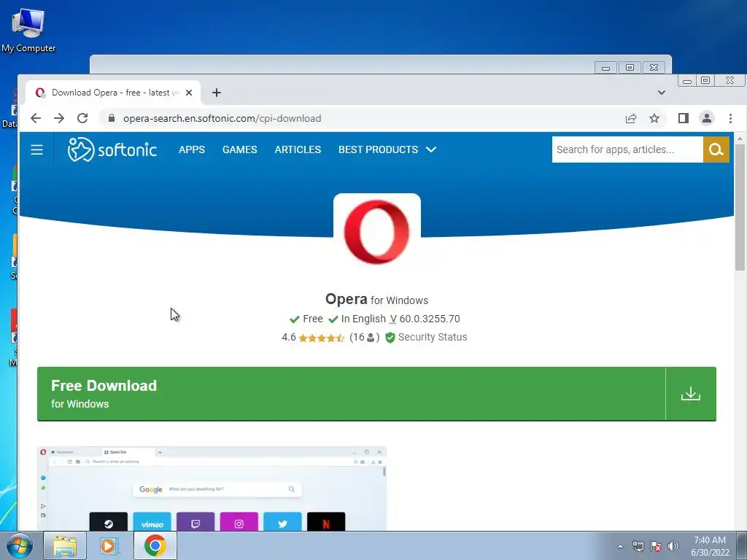Open Softonic hamburger menu
Image resolution: width=747 pixels, height=560 pixels.
pos(36,149)
